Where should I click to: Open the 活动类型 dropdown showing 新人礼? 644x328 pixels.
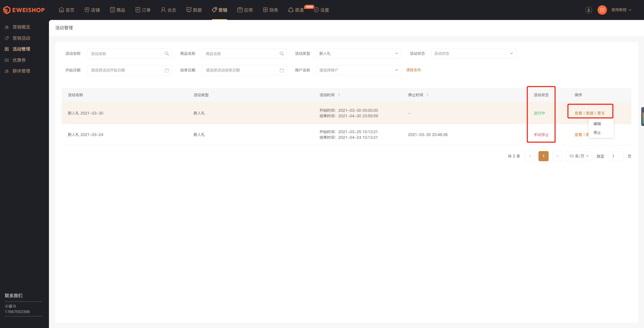pyautogui.click(x=359, y=54)
